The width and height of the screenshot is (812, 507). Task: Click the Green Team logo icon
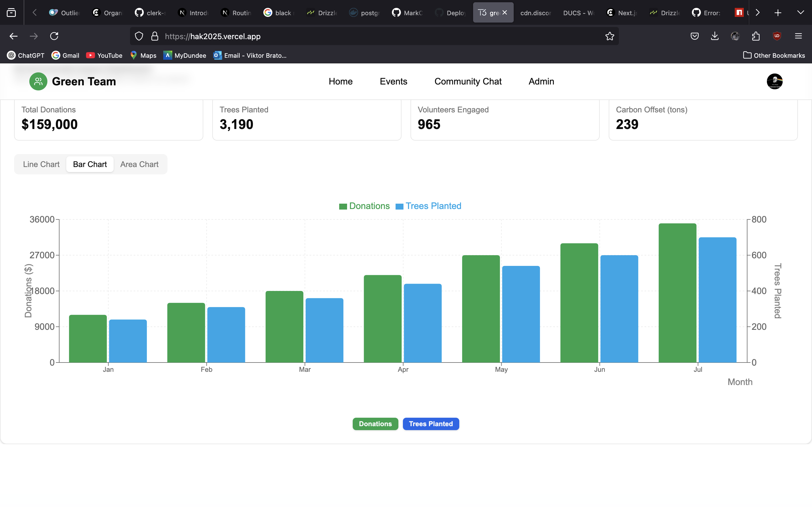point(38,81)
